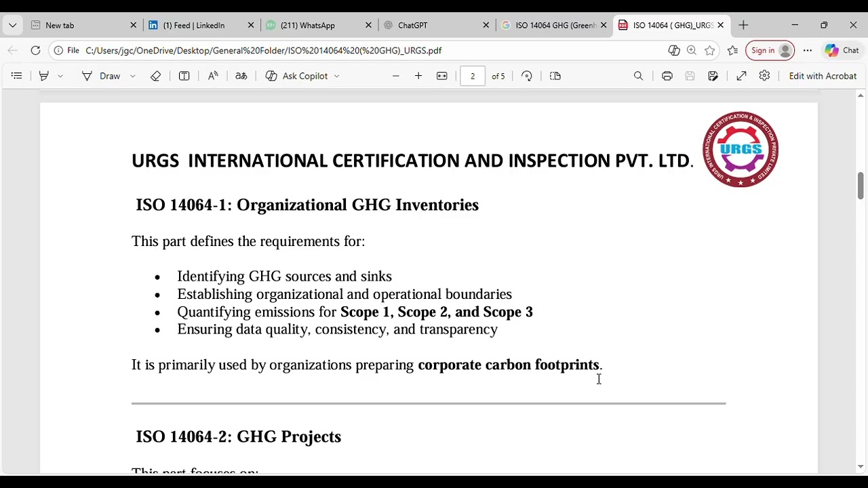868x488 pixels.
Task: Expand Ask Copilot dropdown arrow
Action: (x=336, y=76)
